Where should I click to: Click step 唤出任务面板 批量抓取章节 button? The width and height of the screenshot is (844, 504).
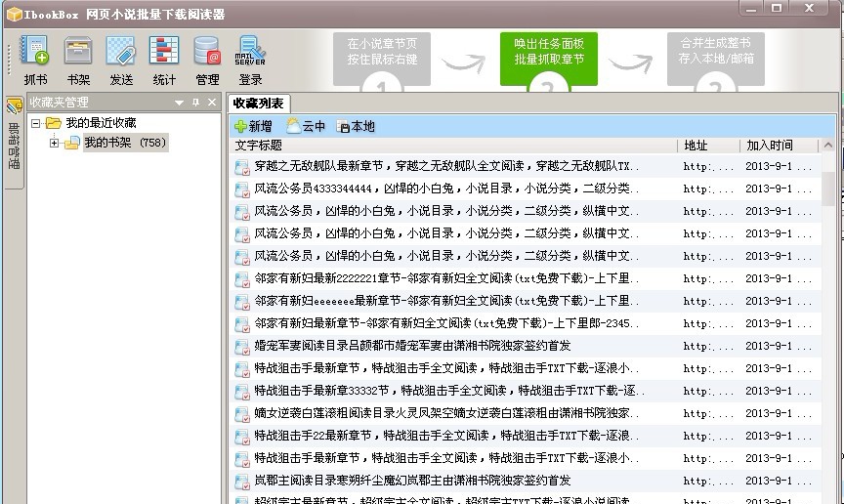tap(548, 59)
